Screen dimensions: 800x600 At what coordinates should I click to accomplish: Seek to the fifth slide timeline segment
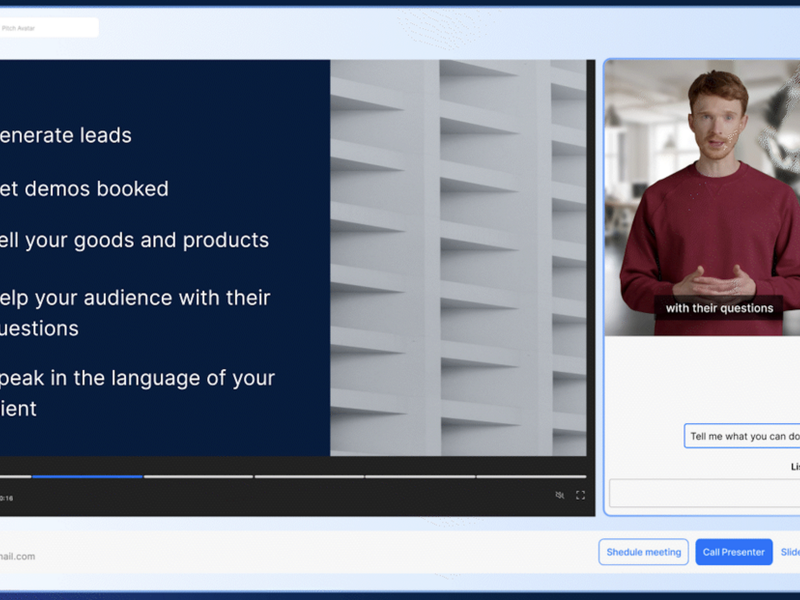[x=419, y=477]
